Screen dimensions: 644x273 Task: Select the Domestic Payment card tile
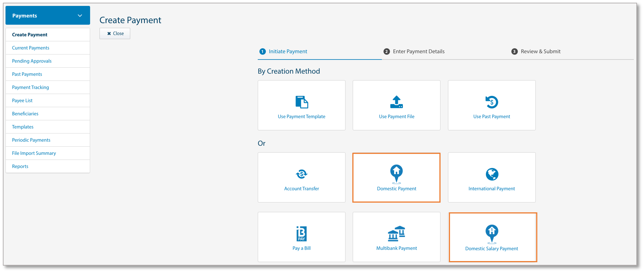coord(396,178)
